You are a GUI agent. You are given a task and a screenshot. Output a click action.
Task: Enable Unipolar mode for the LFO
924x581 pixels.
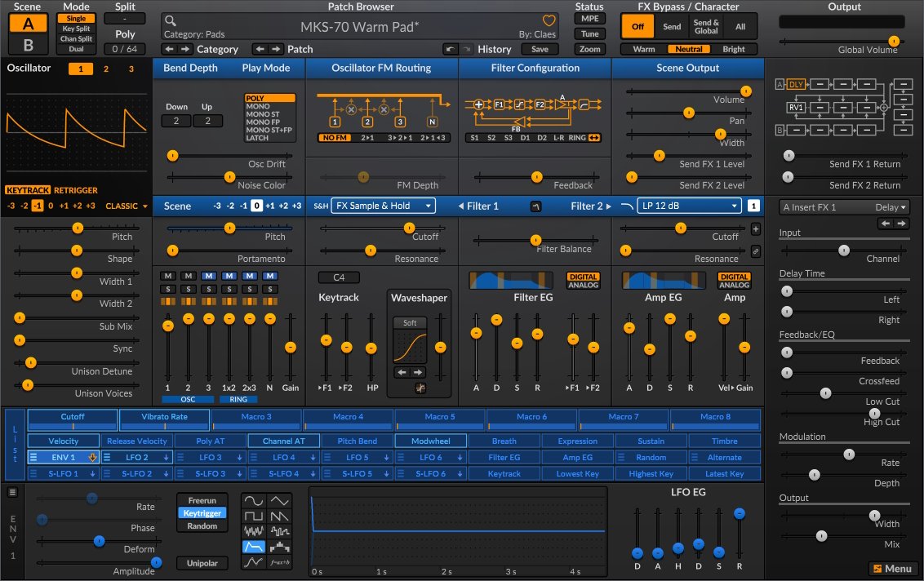tap(202, 563)
